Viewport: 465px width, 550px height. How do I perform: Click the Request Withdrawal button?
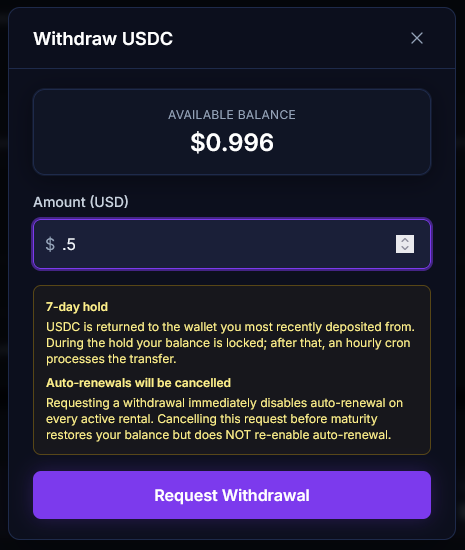(232, 495)
